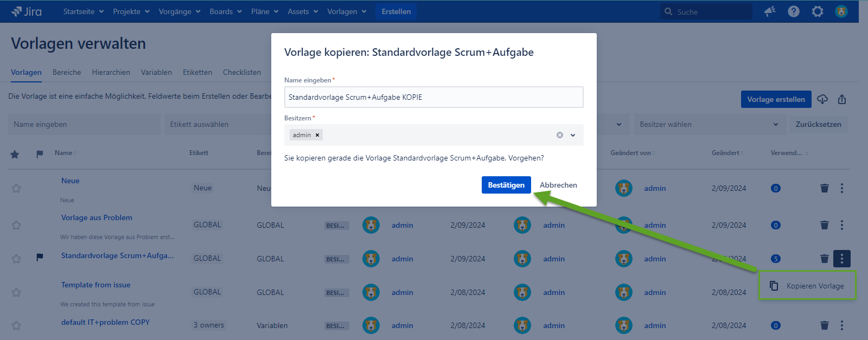Toggle the flag on Standardvorlage Scrum+Aufgabe
The width and height of the screenshot is (868, 340).
(40, 258)
